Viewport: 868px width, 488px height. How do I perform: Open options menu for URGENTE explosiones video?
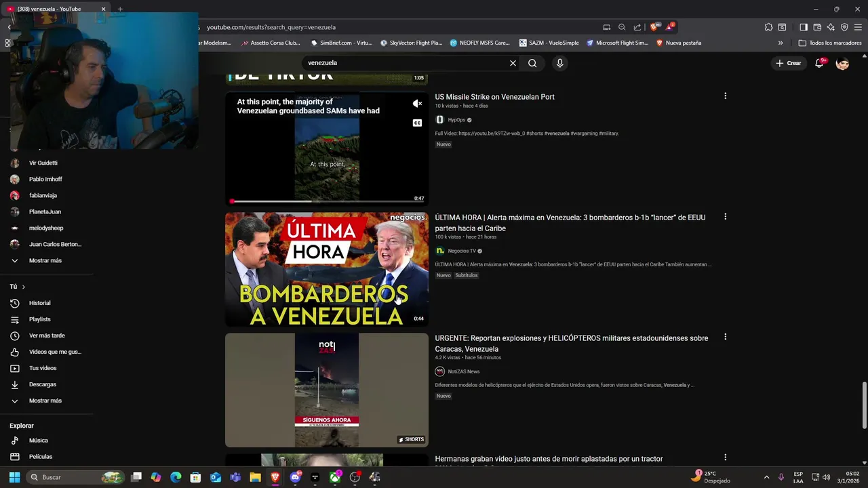coord(725,337)
